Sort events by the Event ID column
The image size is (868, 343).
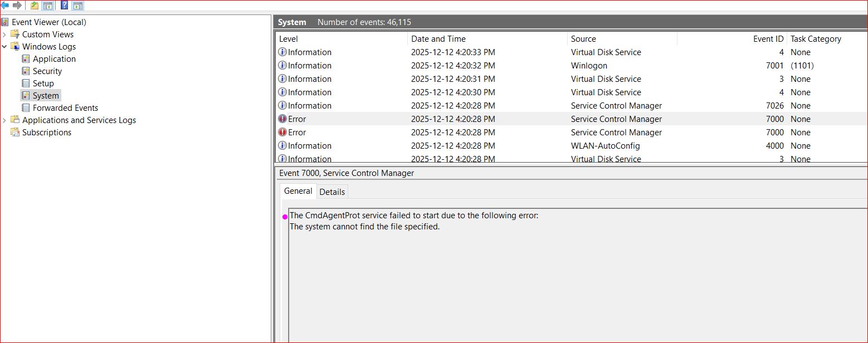pos(768,39)
